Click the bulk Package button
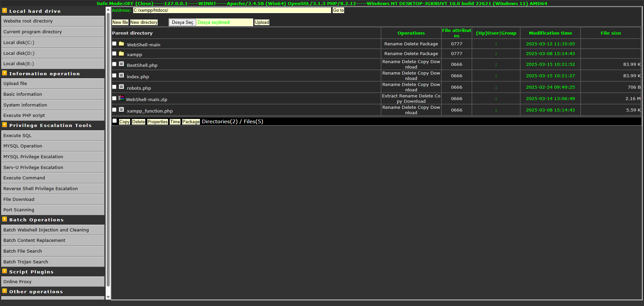The height and width of the screenshot is (306, 644). pos(191,122)
